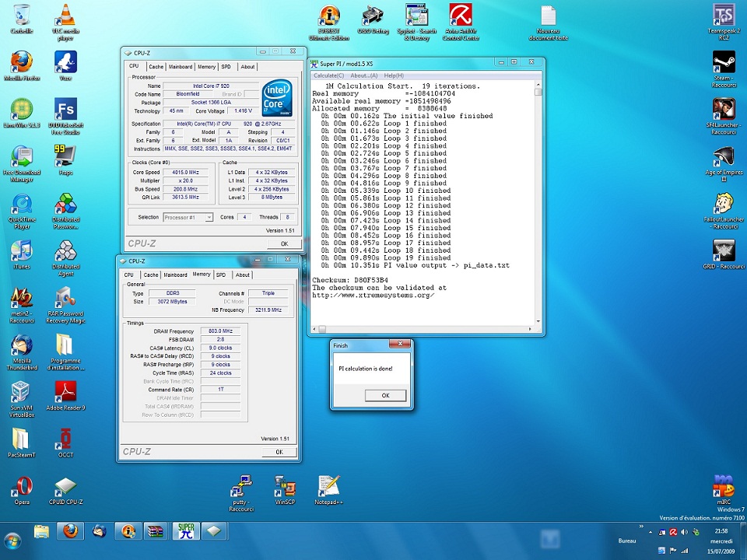
Task: Show hidden system tray icons arrow
Action: 651,532
